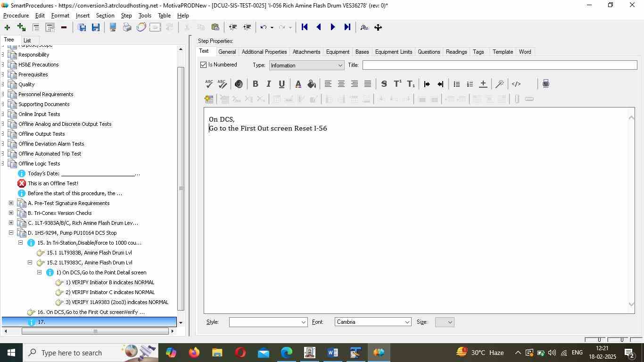
Task: Toggle italic formatting
Action: tap(268, 84)
